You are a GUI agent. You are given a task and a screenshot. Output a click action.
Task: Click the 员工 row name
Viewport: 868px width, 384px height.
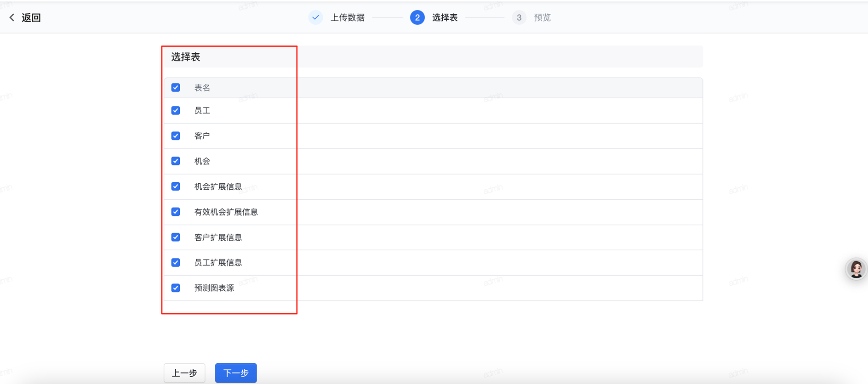point(202,111)
